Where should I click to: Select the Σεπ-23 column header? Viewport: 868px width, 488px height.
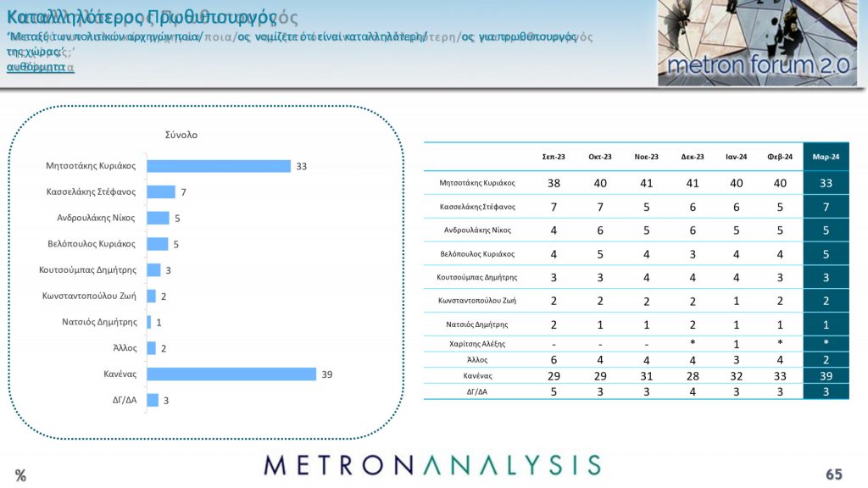pyautogui.click(x=554, y=157)
